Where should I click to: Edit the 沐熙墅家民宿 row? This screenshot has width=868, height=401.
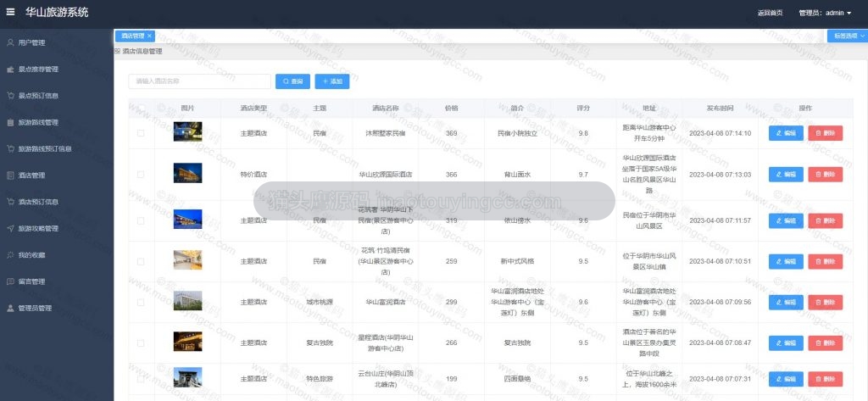pyautogui.click(x=786, y=133)
